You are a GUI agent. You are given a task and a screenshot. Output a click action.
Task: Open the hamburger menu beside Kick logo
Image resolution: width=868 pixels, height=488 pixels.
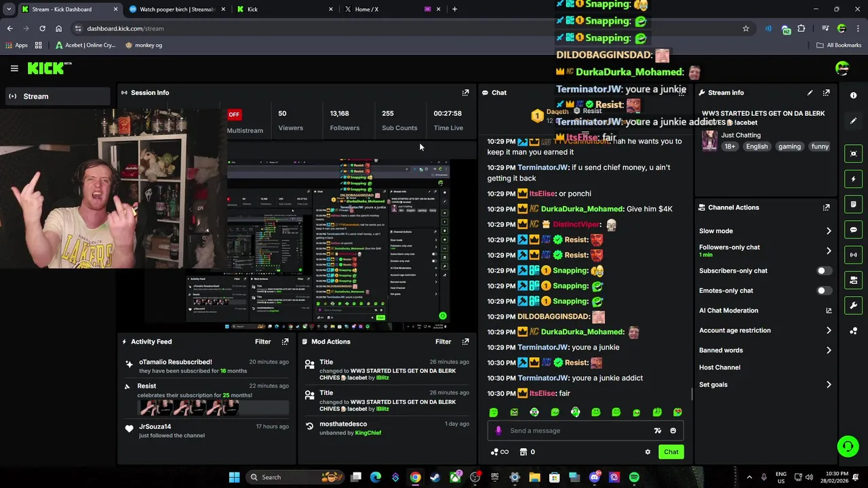[14, 68]
